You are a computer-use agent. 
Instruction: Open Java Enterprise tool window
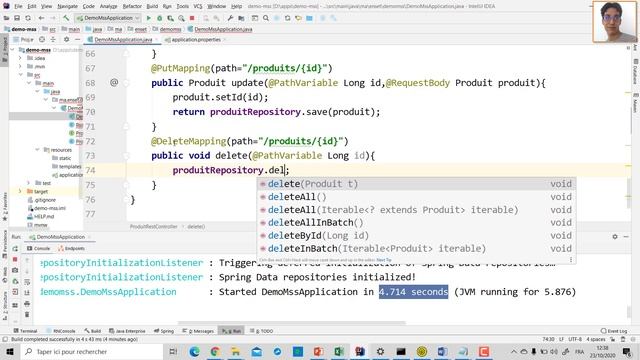click(127, 331)
